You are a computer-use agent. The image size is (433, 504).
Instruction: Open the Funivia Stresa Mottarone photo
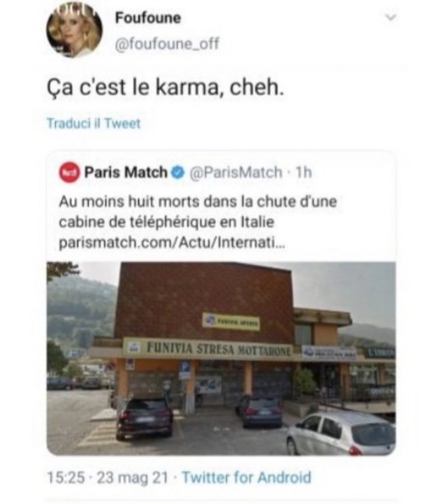click(221, 358)
